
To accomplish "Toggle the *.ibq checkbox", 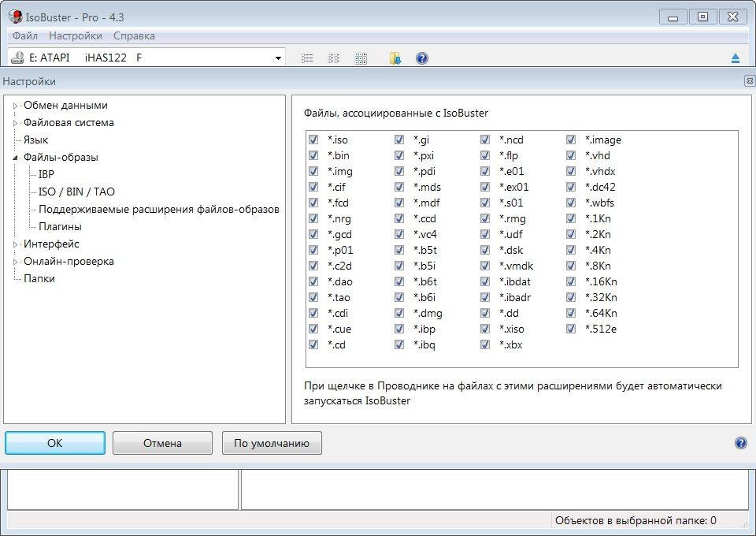I will pyautogui.click(x=399, y=344).
